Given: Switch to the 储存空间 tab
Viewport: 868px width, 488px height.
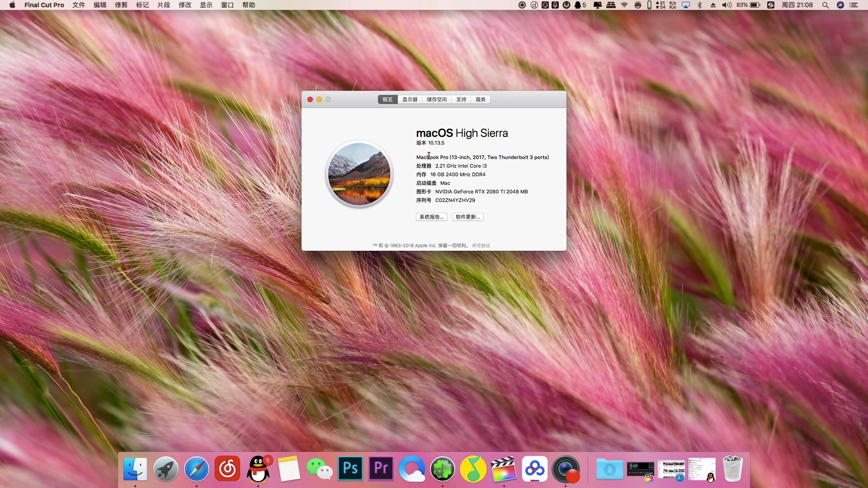Looking at the screenshot, I should pos(437,99).
